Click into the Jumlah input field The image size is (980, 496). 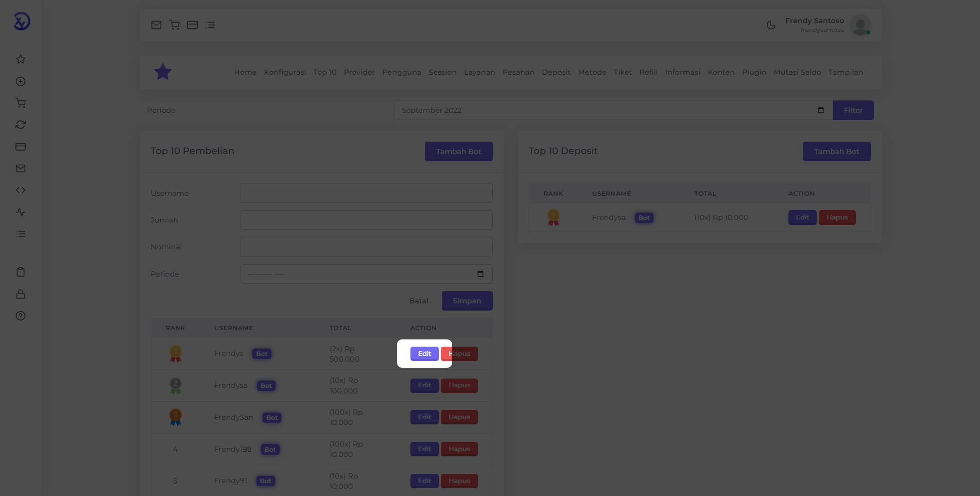coord(366,220)
